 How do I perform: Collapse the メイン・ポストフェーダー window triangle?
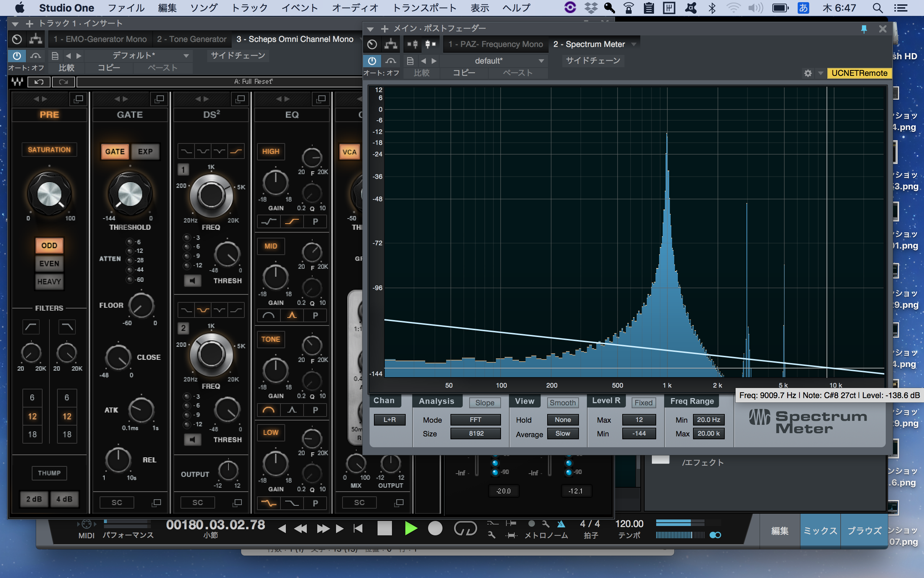370,29
